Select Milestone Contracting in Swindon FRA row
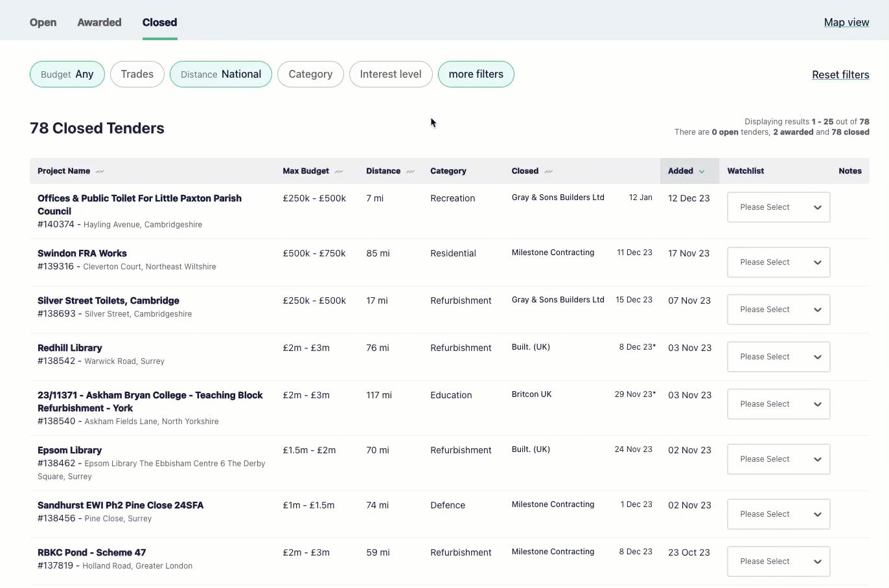The height and width of the screenshot is (588, 889). pos(553,253)
